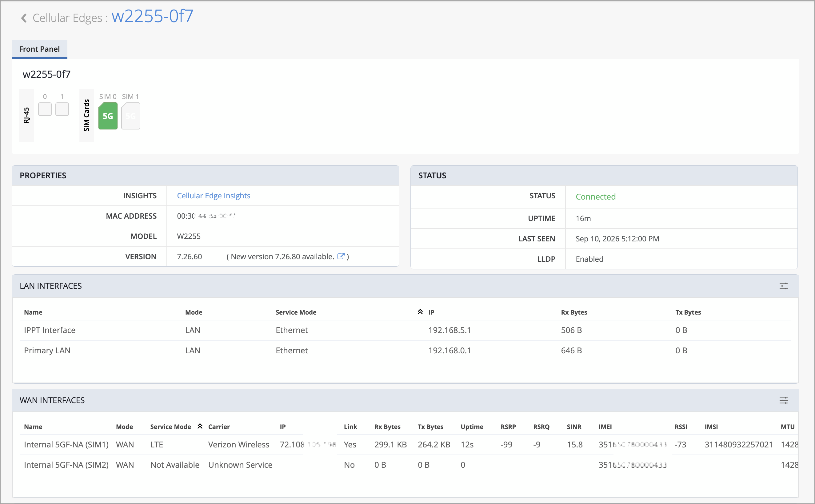Select the Internal 5GF-NA (SIM1) row
815x504 pixels.
(x=409, y=445)
